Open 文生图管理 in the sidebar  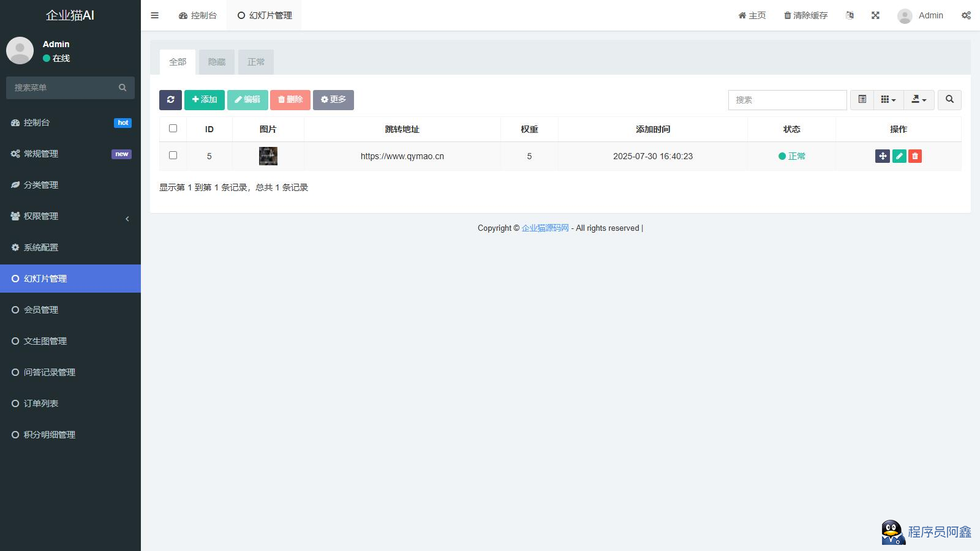70,341
